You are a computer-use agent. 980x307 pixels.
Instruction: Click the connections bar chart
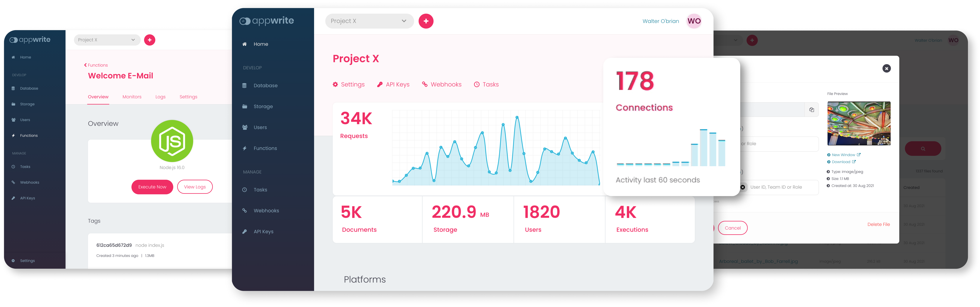pyautogui.click(x=671, y=148)
